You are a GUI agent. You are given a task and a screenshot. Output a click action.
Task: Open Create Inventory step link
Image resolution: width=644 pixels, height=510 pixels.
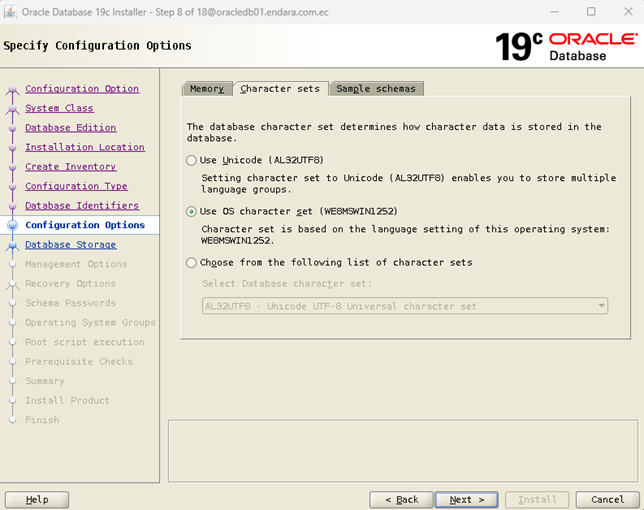tap(71, 167)
